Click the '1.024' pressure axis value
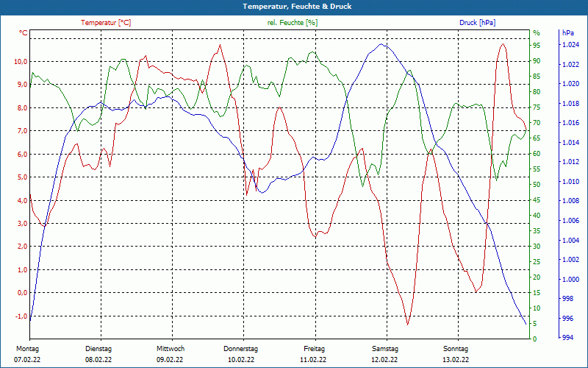588x368 pixels. point(570,45)
